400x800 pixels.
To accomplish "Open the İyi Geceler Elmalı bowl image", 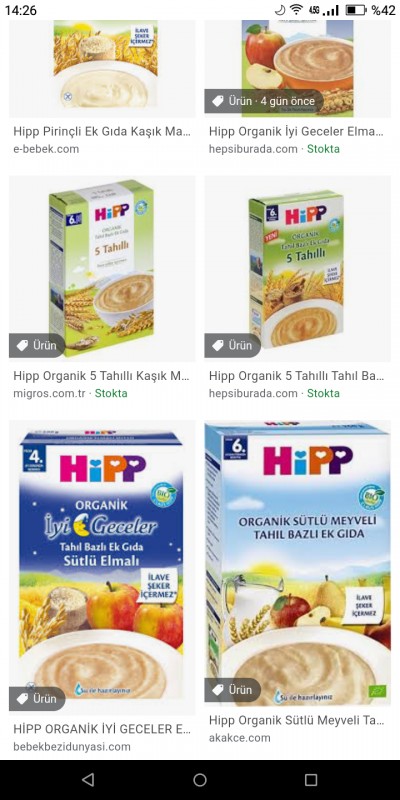I will tap(297, 69).
